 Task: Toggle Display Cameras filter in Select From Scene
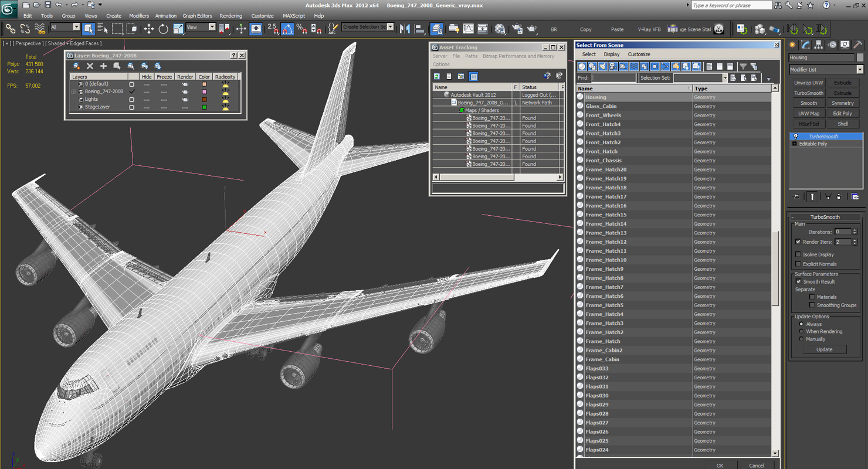[613, 66]
